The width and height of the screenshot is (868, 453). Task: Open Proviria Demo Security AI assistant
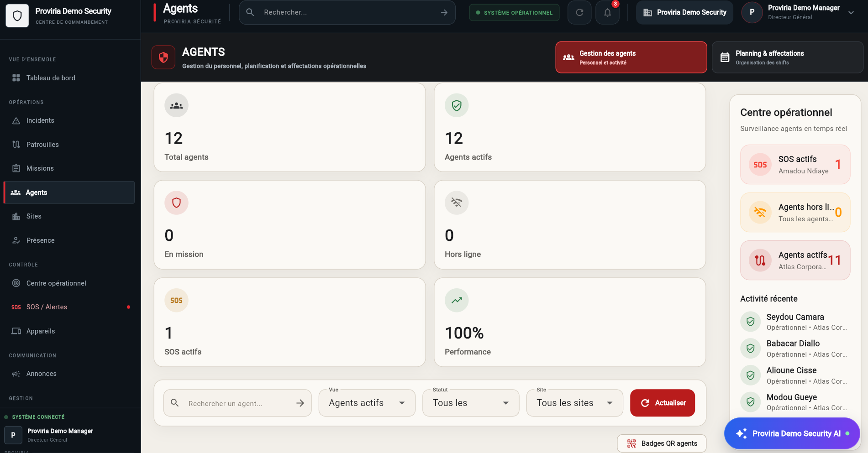[792, 434]
